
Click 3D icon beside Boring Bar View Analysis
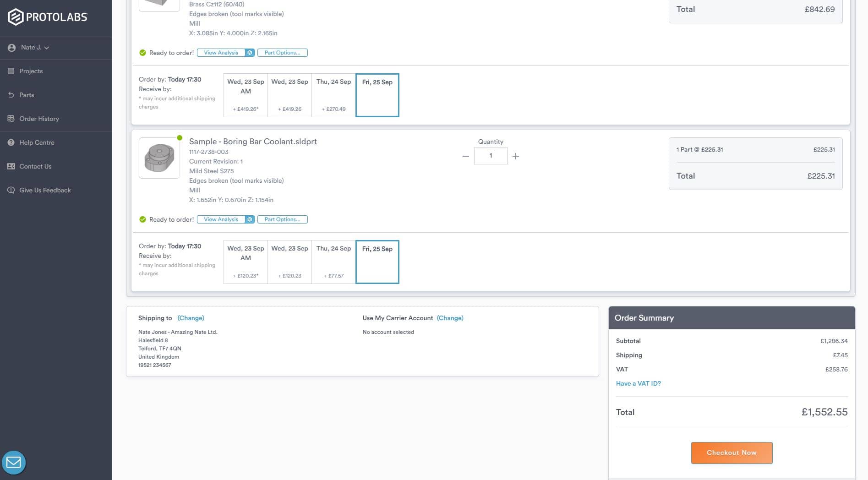(250, 219)
